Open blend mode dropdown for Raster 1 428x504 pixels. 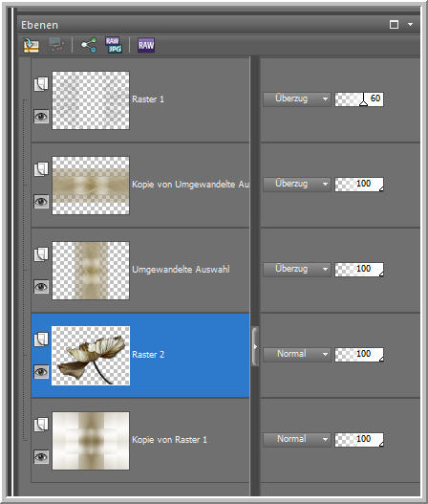click(x=297, y=99)
